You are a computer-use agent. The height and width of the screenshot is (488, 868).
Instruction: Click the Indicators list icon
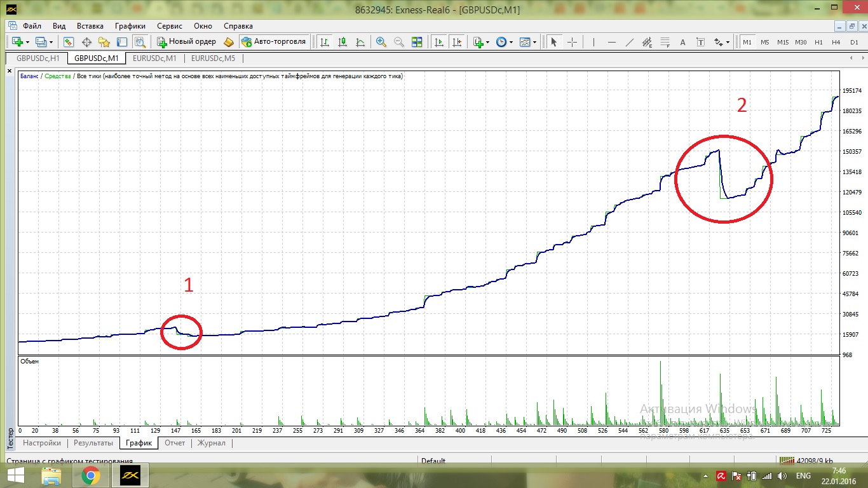coord(478,42)
